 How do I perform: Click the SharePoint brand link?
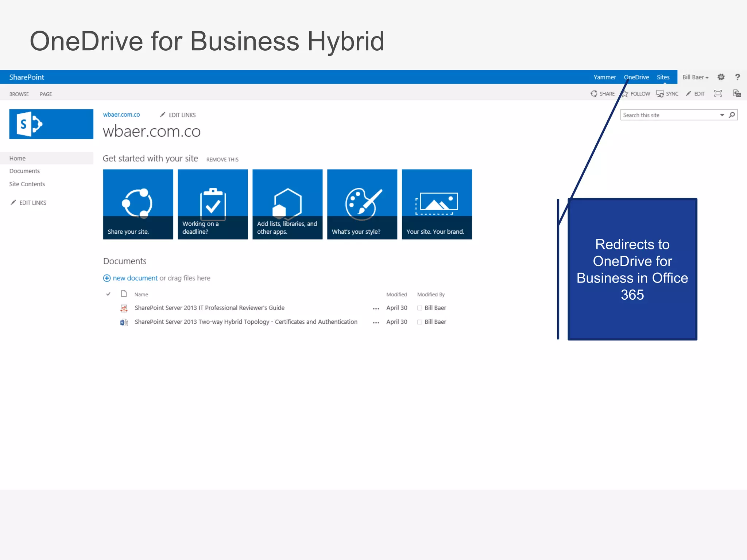[x=27, y=77]
